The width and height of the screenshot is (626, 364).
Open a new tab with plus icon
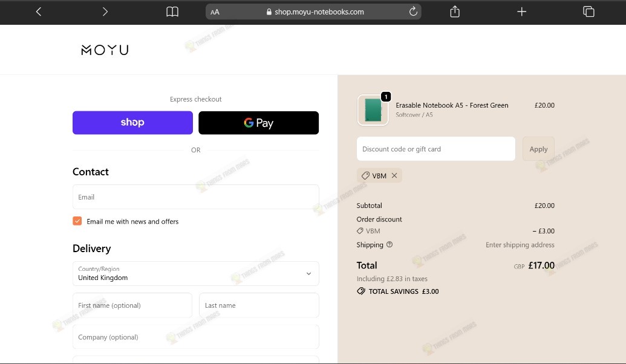(x=521, y=11)
